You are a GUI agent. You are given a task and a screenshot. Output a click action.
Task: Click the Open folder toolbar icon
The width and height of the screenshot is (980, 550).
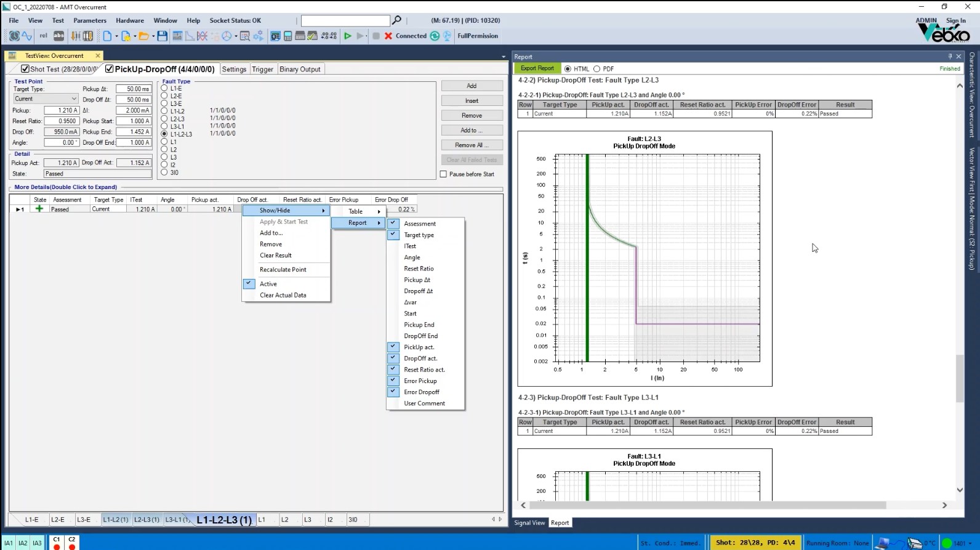pos(143,36)
